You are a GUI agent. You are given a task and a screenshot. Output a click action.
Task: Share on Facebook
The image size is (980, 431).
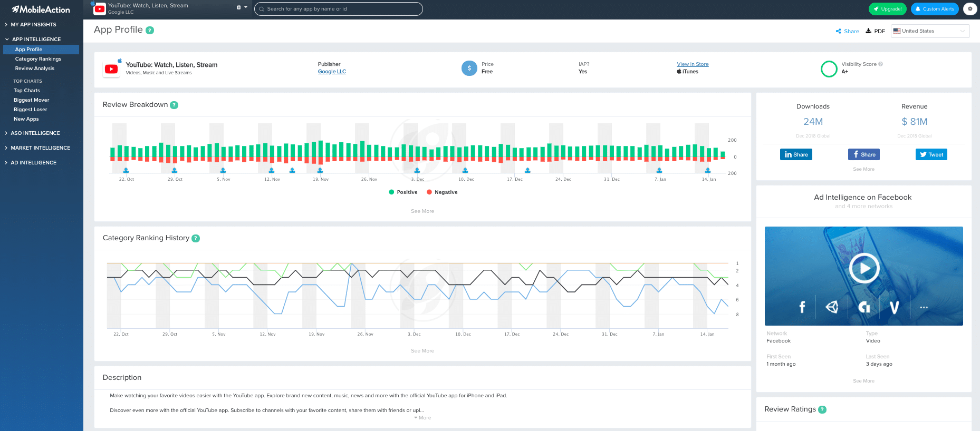864,154
